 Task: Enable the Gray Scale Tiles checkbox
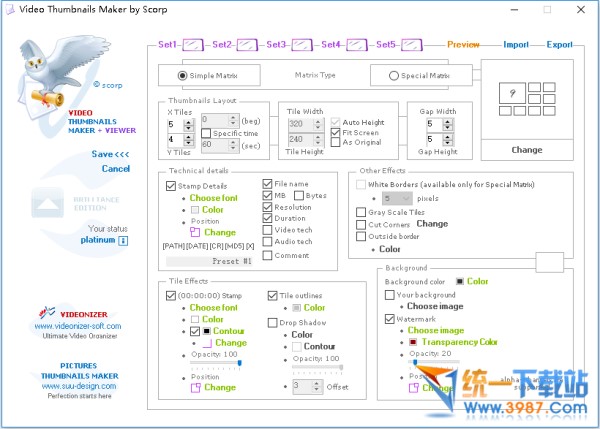click(x=361, y=212)
